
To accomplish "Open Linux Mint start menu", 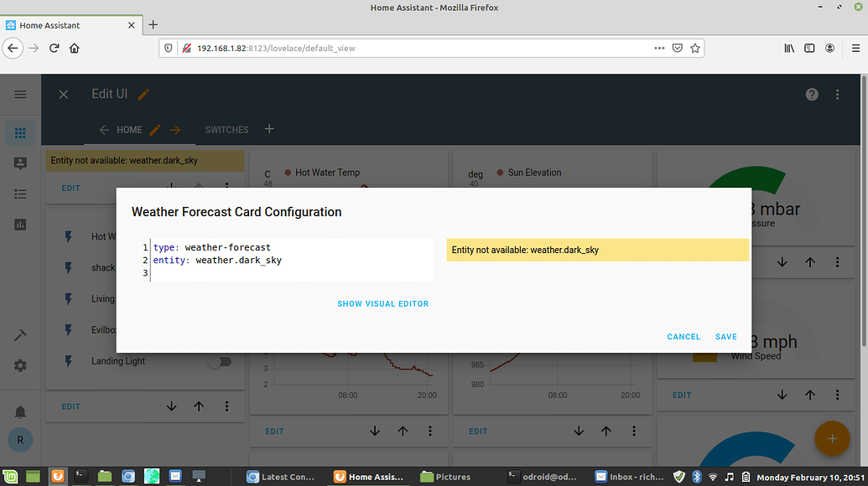I will point(11,476).
